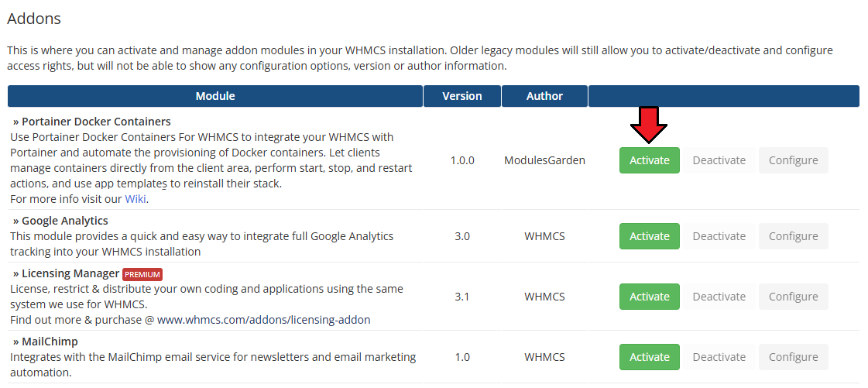The height and width of the screenshot is (388, 868).
Task: Click version 3.0 for Google Analytics
Action: pyautogui.click(x=462, y=236)
